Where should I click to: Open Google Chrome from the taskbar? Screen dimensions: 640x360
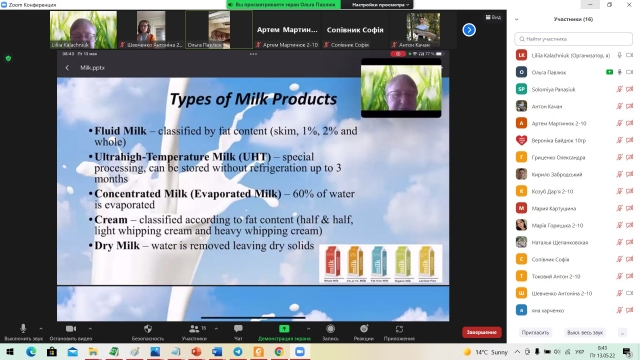tap(279, 351)
